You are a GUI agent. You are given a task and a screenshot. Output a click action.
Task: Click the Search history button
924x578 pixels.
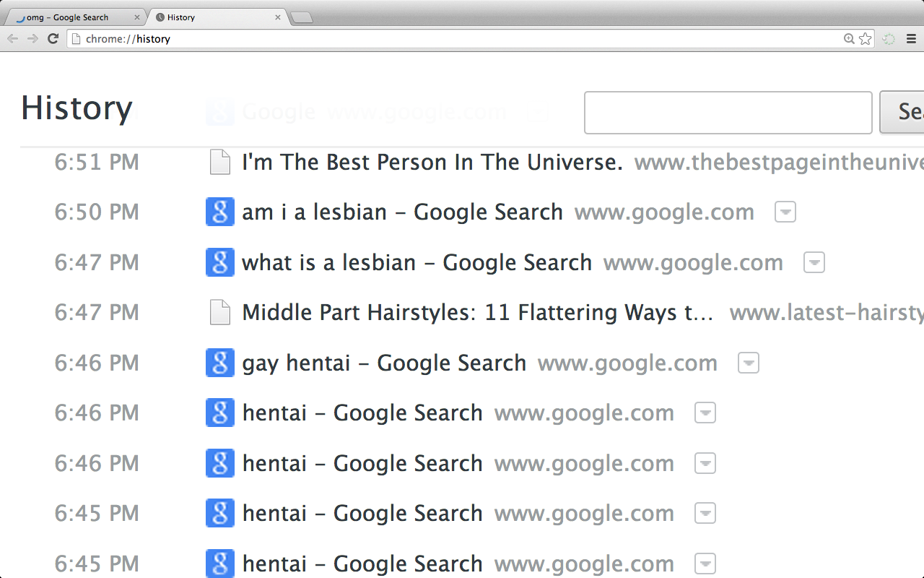902,113
